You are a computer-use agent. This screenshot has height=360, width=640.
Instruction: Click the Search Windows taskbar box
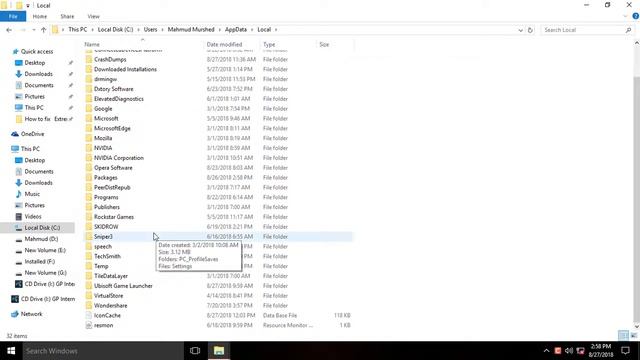[x=103, y=351]
